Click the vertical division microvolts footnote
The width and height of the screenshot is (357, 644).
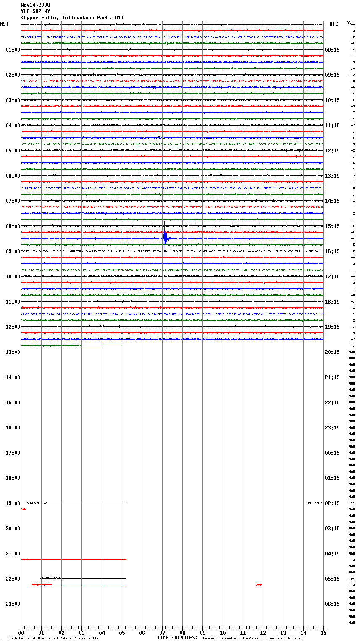(x=53, y=639)
